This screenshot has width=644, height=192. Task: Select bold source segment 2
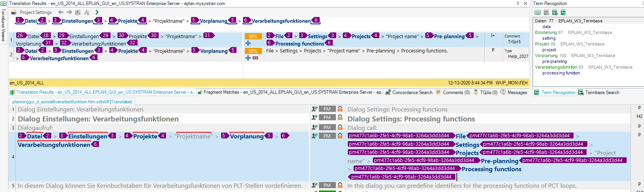click(x=98, y=119)
